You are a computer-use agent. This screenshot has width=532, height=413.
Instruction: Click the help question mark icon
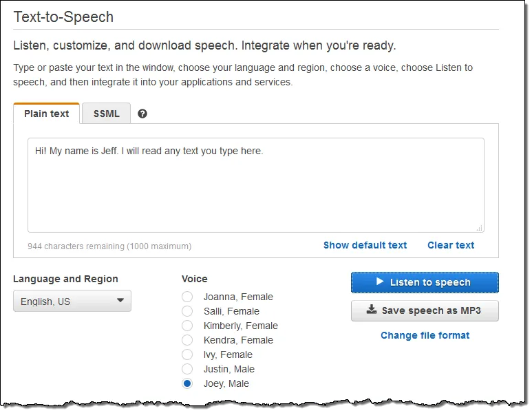(x=142, y=114)
